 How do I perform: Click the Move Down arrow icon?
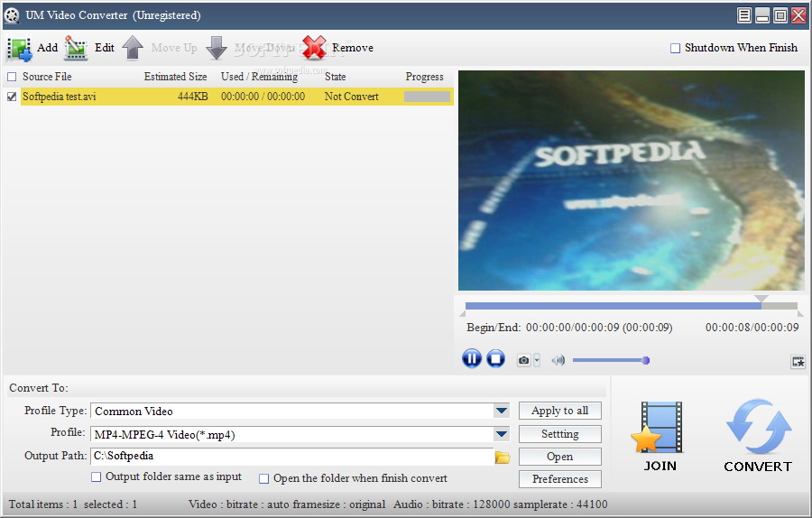217,48
